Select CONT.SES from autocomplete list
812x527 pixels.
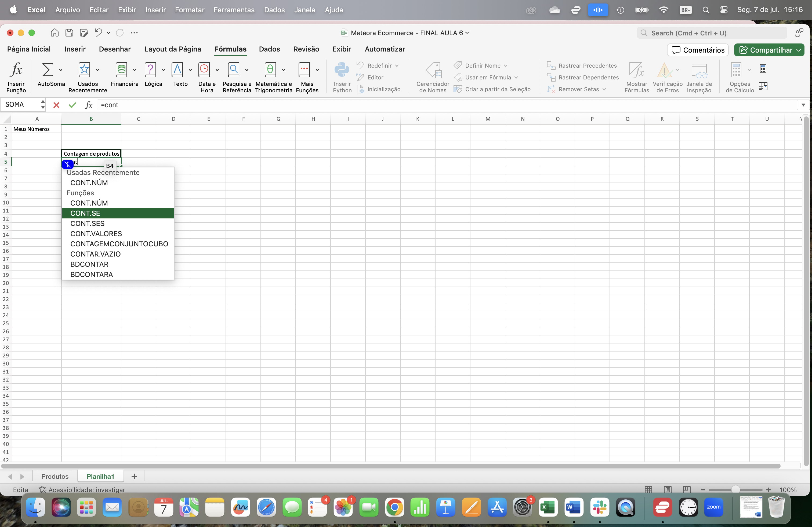pos(118,224)
